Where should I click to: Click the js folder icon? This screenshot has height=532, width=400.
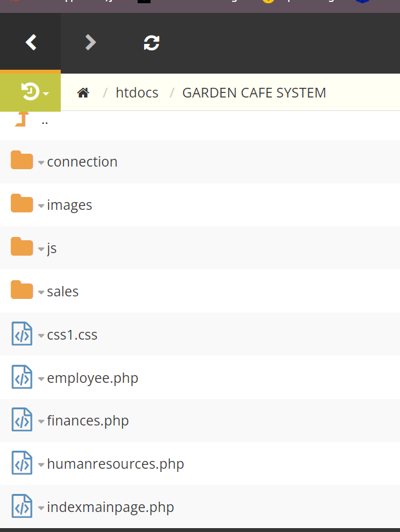click(x=22, y=247)
